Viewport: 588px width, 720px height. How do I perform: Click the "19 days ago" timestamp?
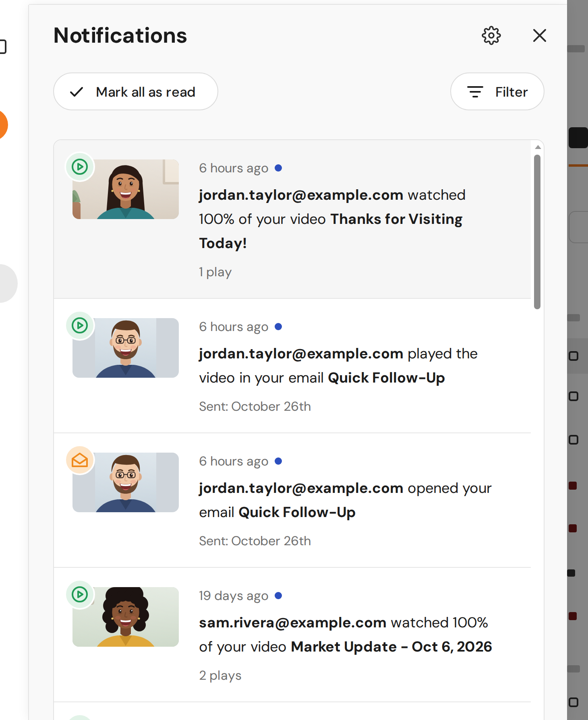tap(234, 596)
